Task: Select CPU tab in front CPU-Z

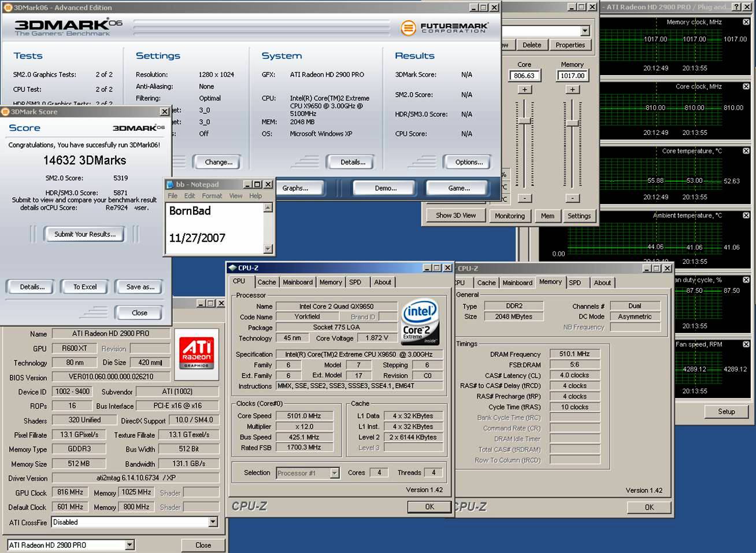Action: (239, 281)
